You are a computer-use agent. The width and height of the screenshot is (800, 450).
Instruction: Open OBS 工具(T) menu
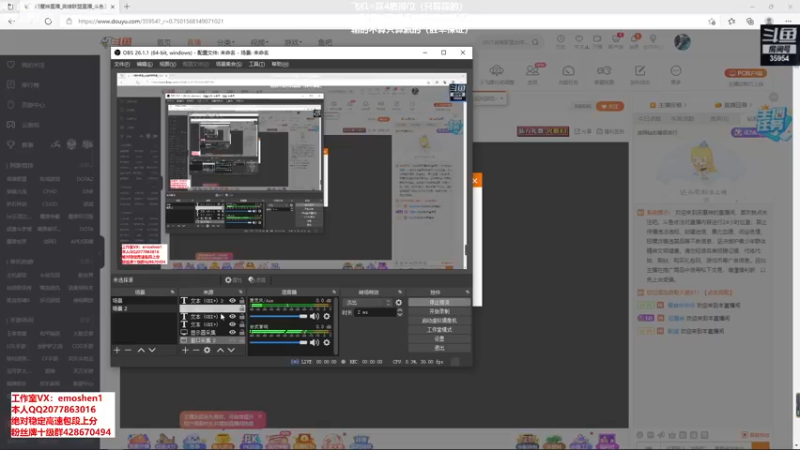point(257,64)
